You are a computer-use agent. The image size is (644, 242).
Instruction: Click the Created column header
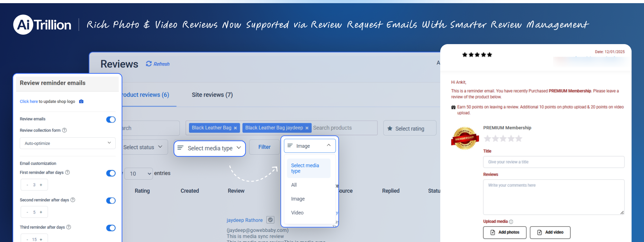pyautogui.click(x=190, y=191)
